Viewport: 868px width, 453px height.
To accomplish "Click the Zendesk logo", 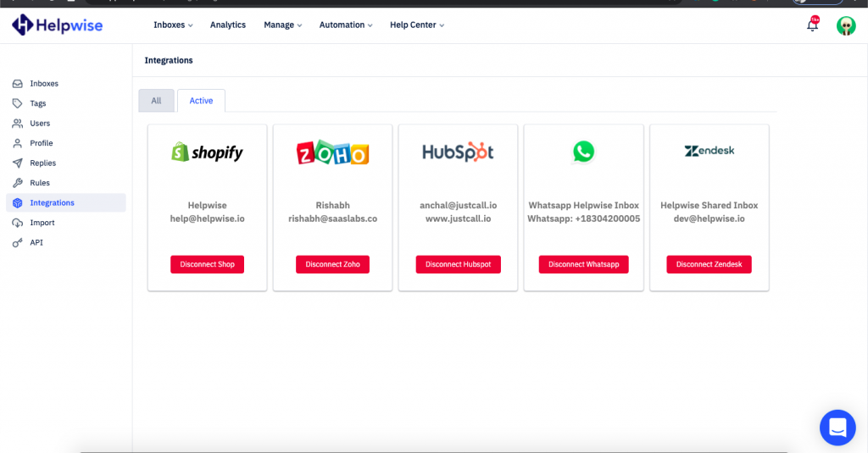I will [x=709, y=151].
